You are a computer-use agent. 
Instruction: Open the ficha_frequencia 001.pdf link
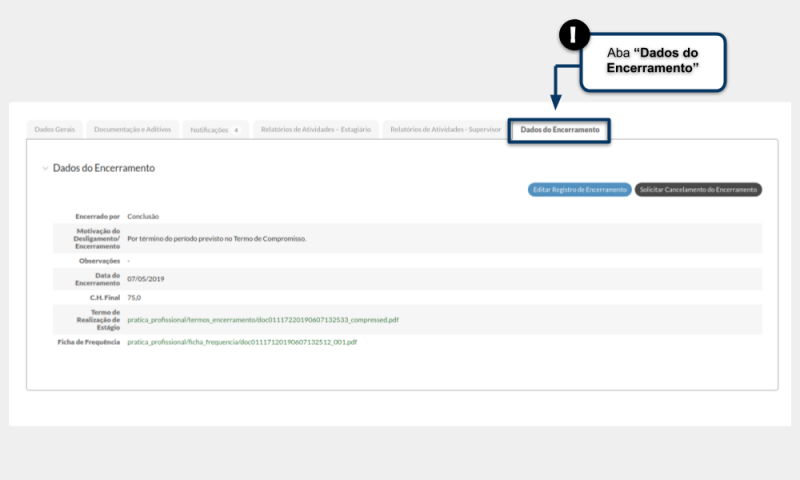[x=242, y=342]
